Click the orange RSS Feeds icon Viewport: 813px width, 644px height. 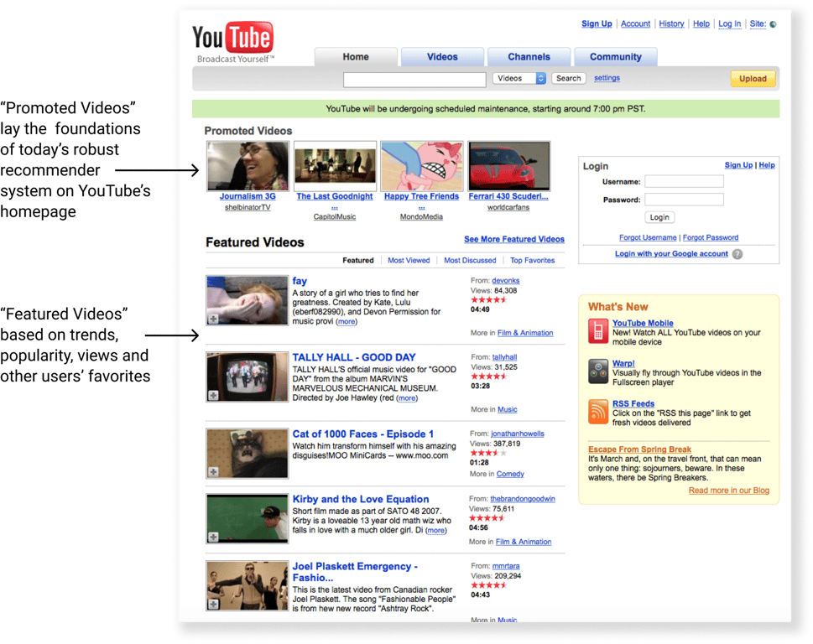[x=598, y=412]
